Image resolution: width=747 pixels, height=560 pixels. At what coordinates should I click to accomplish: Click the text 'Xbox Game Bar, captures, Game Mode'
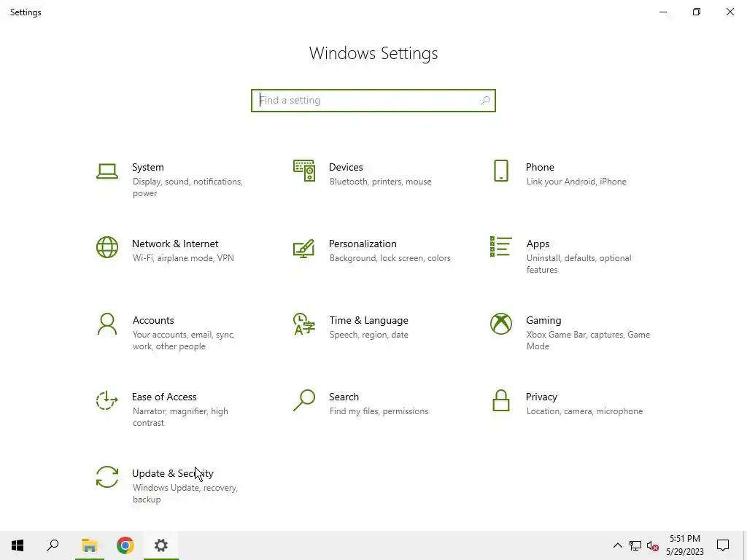[x=588, y=341]
